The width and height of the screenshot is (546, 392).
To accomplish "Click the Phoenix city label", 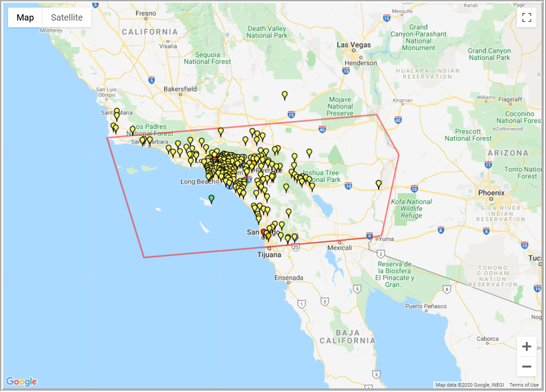I will point(491,193).
